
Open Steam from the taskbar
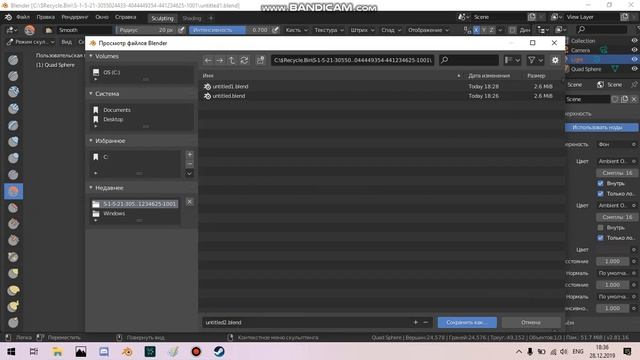coord(219,351)
